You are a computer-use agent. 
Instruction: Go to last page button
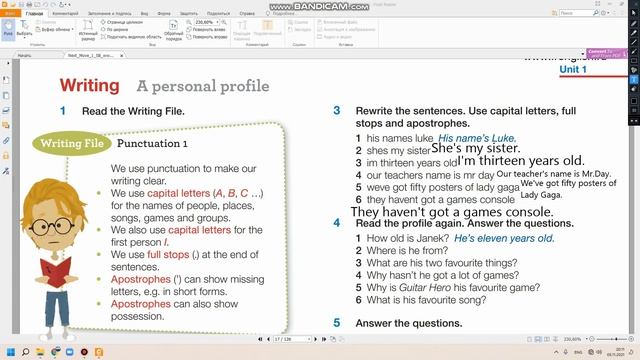[x=324, y=339]
